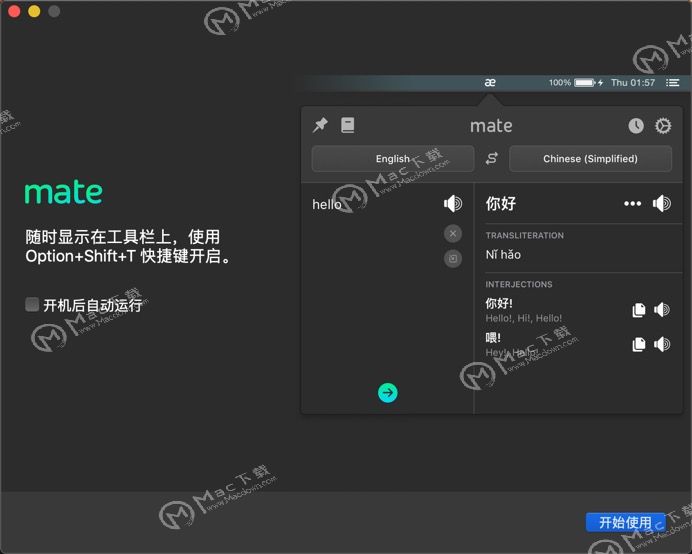The image size is (692, 554).
Task: Click the green translate arrow button
Action: (x=387, y=392)
